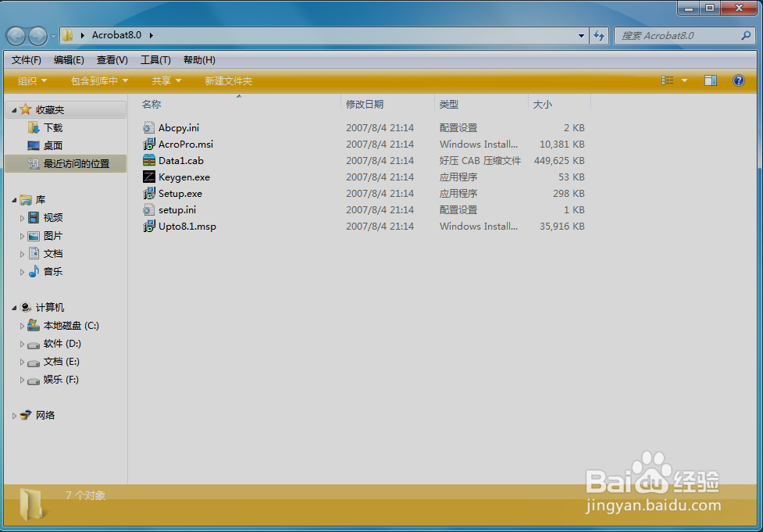This screenshot has height=532, width=763.
Task: Click the refresh button beside the address bar
Action: tap(599, 35)
